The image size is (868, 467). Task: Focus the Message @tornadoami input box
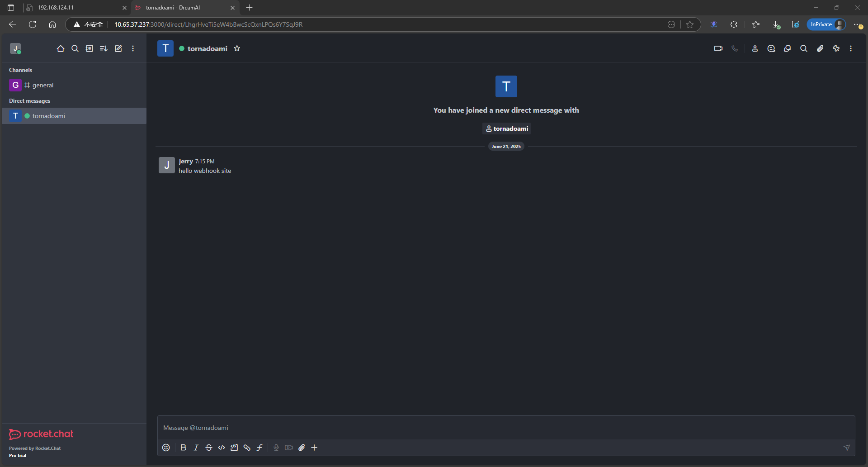[x=506, y=428]
